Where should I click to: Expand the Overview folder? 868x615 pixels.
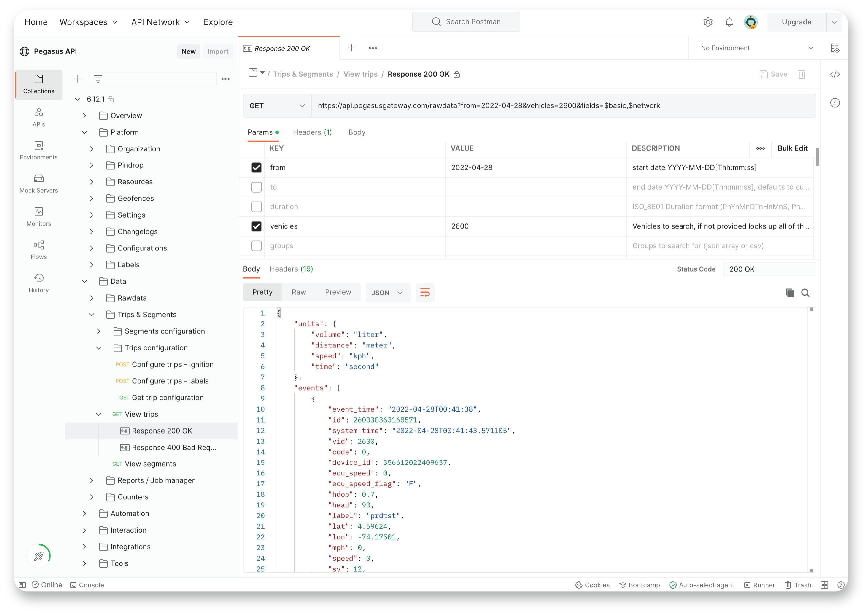[84, 116]
